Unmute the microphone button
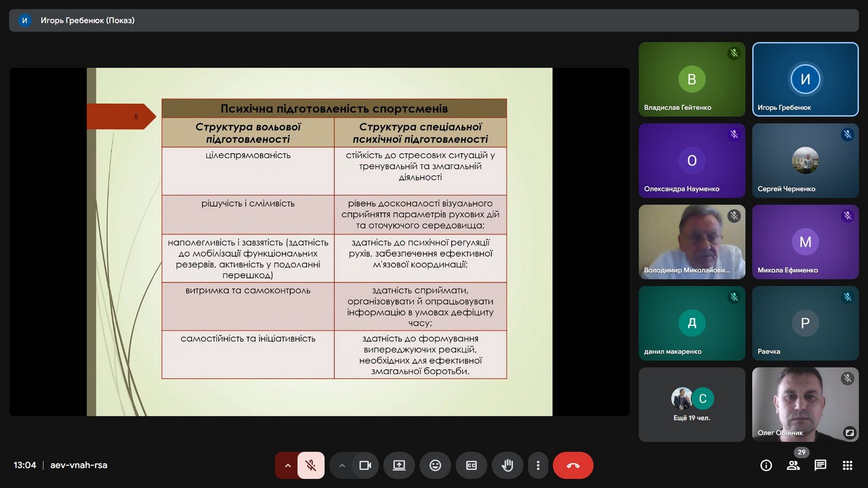The height and width of the screenshot is (488, 868). coord(311,465)
